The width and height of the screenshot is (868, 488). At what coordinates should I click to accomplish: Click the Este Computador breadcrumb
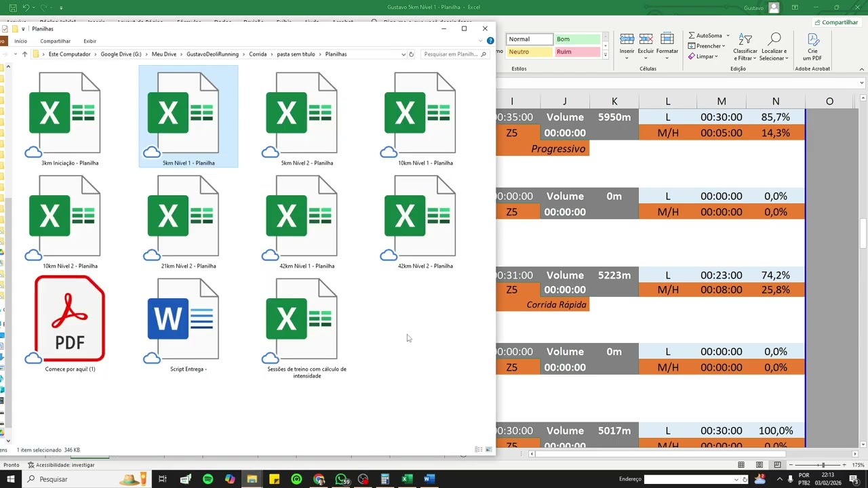pos(70,54)
